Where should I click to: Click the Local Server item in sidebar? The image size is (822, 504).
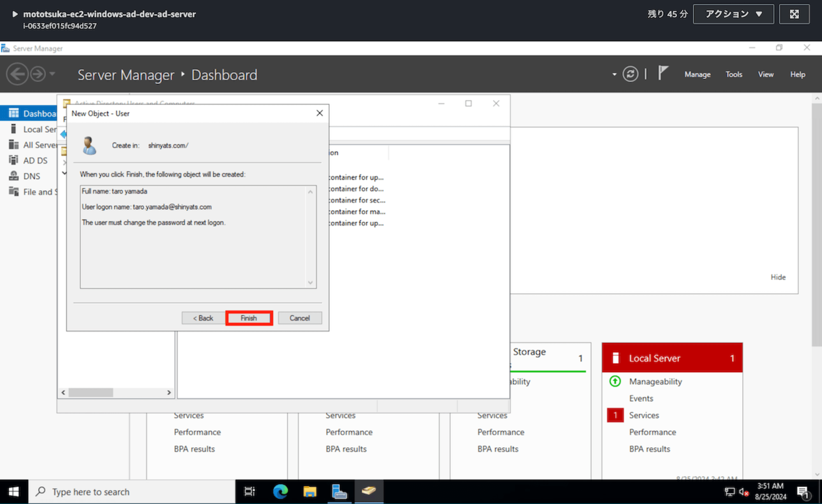(32, 129)
